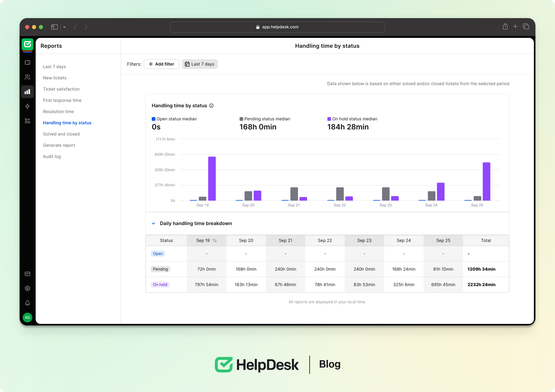Open the notifications bell icon
Viewport: 555px width, 392px height.
click(x=27, y=303)
